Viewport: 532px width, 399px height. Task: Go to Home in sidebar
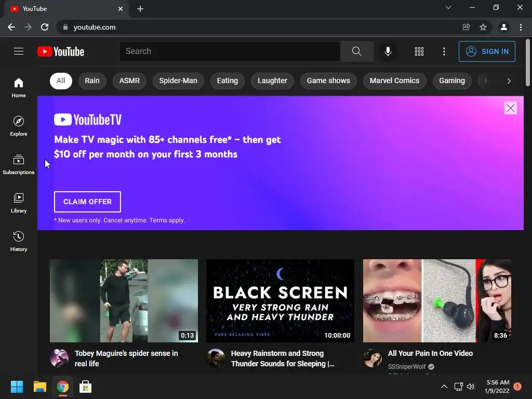coord(19,87)
